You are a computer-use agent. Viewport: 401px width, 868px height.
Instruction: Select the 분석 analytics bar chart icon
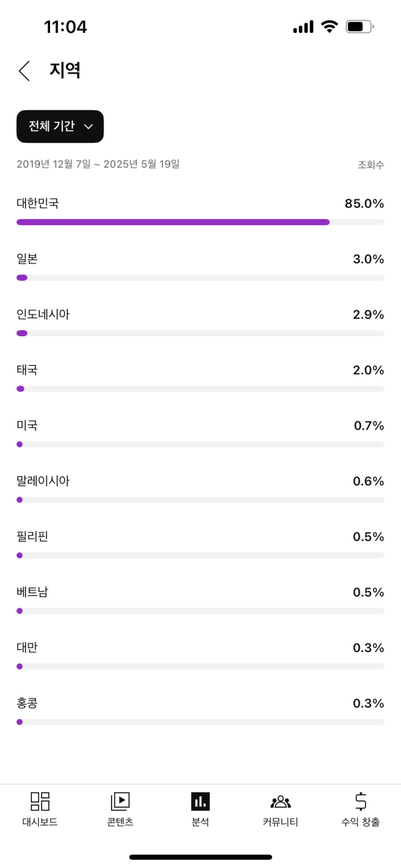[x=200, y=801]
